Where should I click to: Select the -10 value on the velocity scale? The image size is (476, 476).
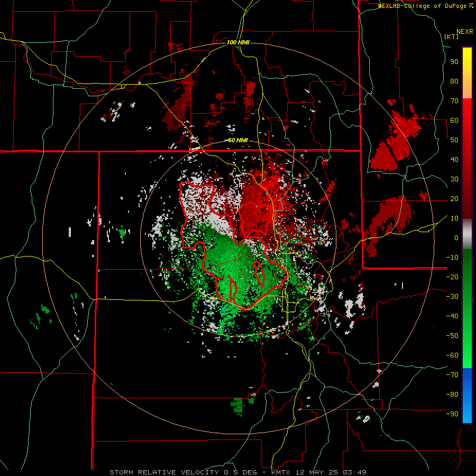point(452,258)
